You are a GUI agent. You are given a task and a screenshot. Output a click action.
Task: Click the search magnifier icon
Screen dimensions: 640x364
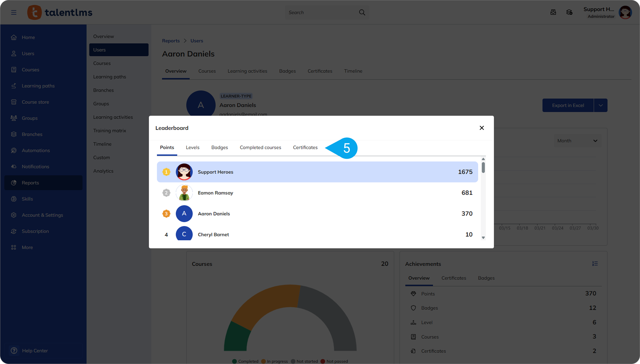(x=362, y=12)
